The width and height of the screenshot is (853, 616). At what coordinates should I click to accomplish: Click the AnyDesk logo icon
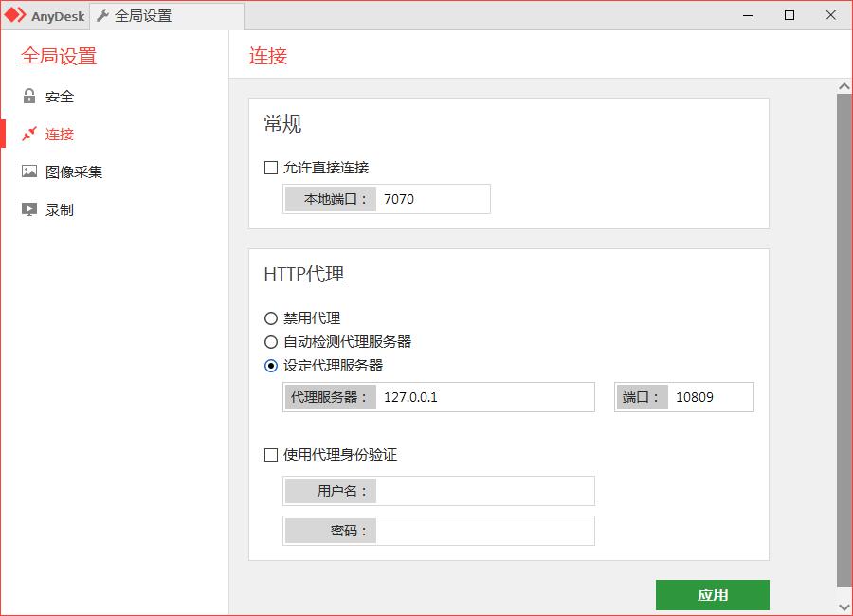15,15
